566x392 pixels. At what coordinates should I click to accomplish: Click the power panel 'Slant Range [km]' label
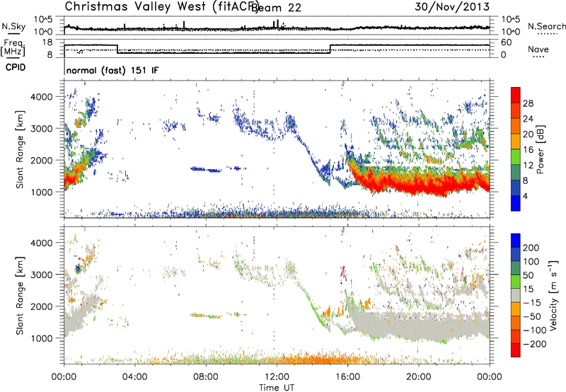pyautogui.click(x=20, y=149)
